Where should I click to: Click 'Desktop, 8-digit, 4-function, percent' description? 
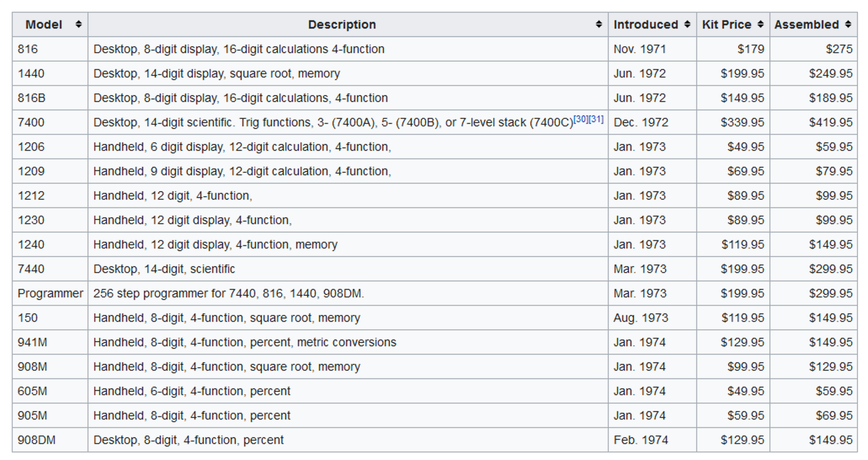[x=189, y=440]
